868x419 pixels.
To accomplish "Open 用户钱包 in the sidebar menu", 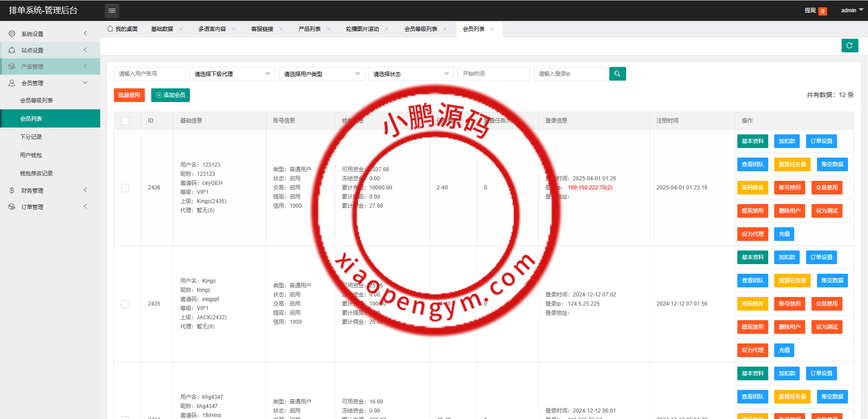I will click(x=31, y=155).
